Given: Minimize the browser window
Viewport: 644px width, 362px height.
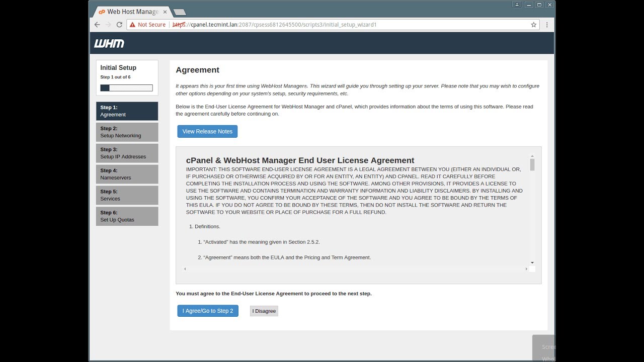Looking at the screenshot, I should click(x=529, y=5).
